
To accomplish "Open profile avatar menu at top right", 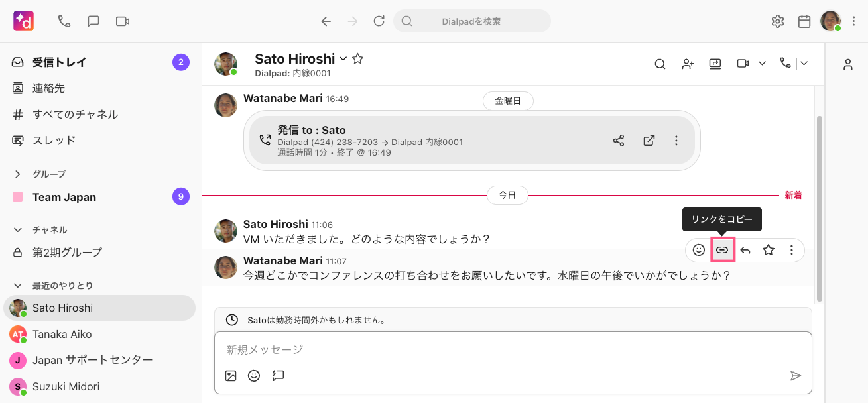I will (831, 21).
